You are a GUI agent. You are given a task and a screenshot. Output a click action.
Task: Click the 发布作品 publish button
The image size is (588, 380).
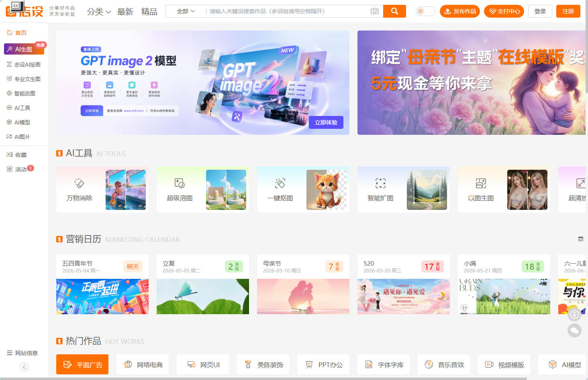tap(460, 11)
